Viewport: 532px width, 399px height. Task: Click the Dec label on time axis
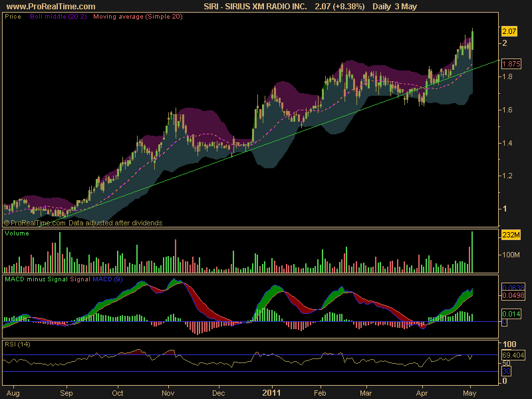[x=218, y=393]
